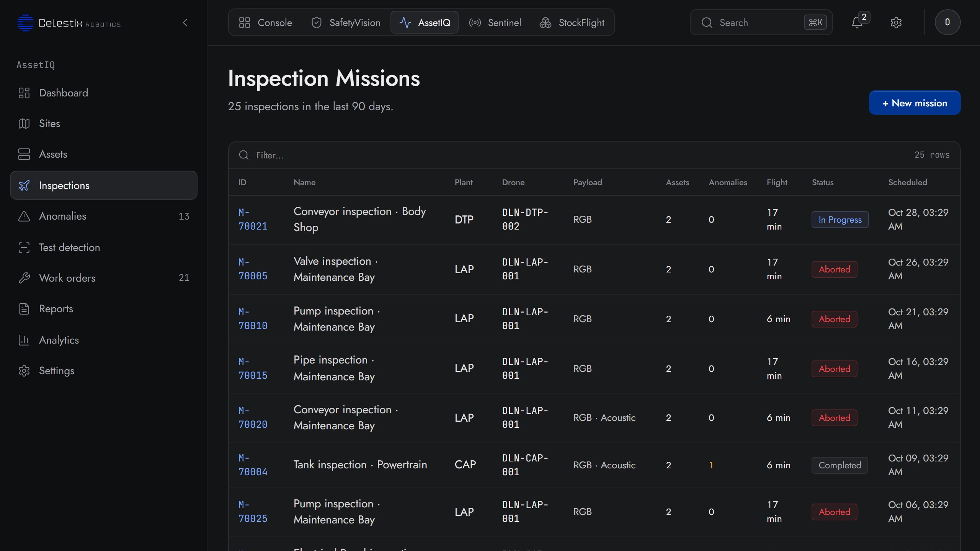
Task: Click the Test detection scan icon
Action: click(x=24, y=248)
